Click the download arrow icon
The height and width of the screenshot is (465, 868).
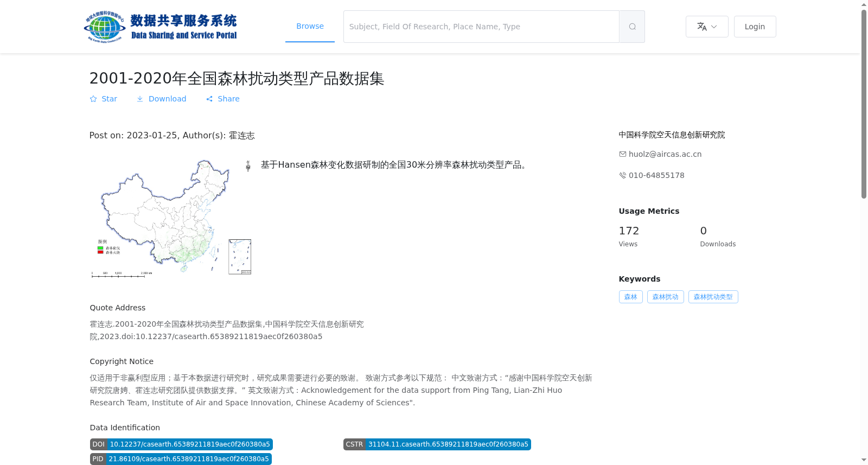click(x=140, y=99)
